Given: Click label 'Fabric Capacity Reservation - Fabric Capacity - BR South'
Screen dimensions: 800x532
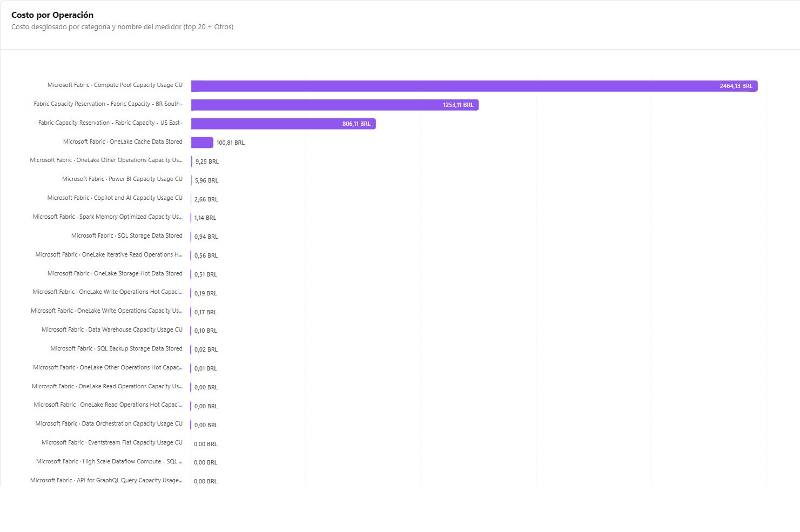Looking at the screenshot, I should point(107,104).
